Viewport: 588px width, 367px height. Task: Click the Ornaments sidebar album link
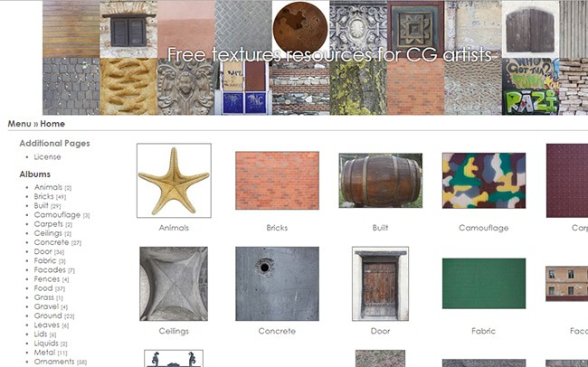tap(53, 362)
